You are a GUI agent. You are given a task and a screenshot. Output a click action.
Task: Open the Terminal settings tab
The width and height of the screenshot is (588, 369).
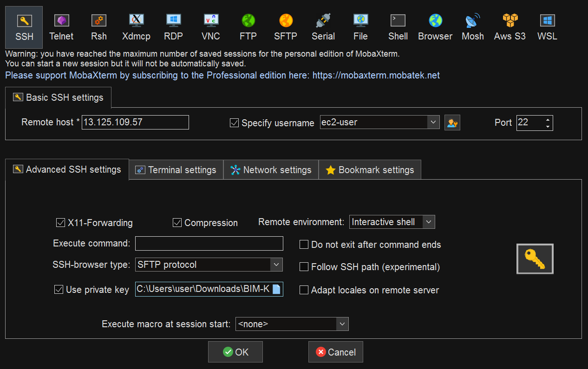176,170
